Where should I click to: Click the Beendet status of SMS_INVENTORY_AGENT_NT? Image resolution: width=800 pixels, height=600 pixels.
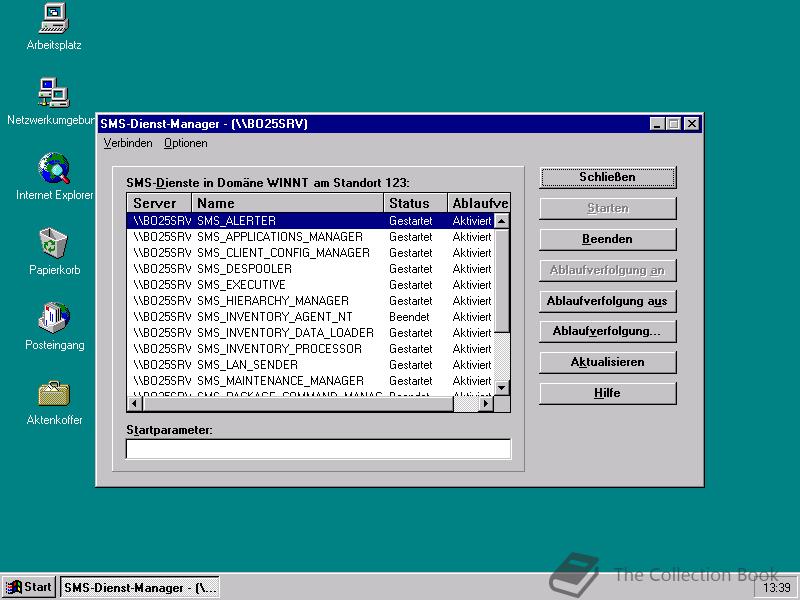click(409, 317)
